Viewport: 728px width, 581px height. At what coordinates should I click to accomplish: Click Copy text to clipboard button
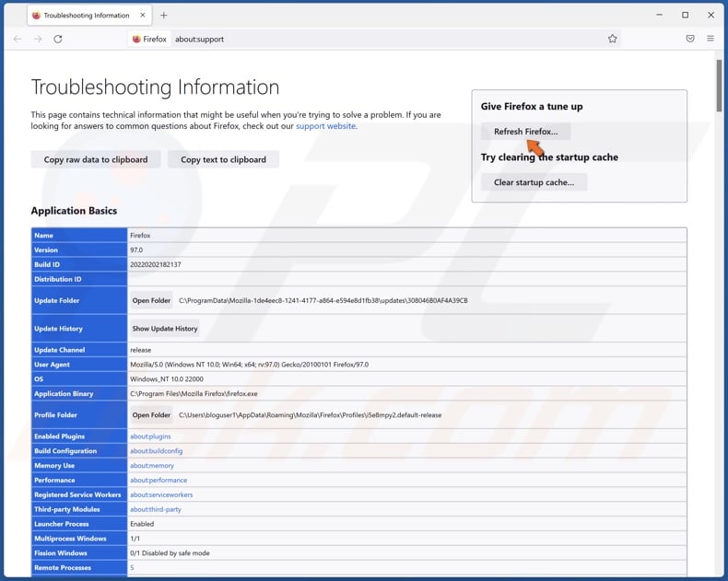point(223,159)
